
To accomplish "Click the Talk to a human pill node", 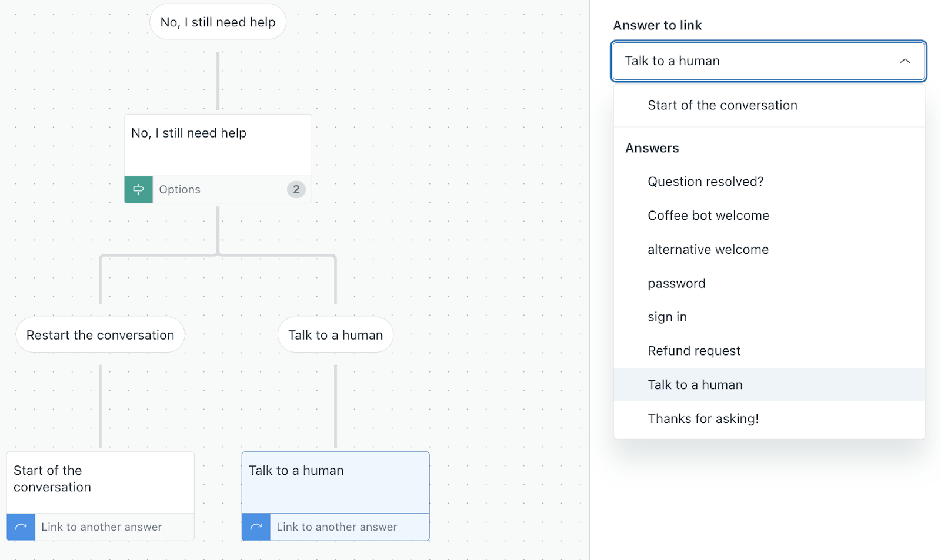I will click(335, 335).
